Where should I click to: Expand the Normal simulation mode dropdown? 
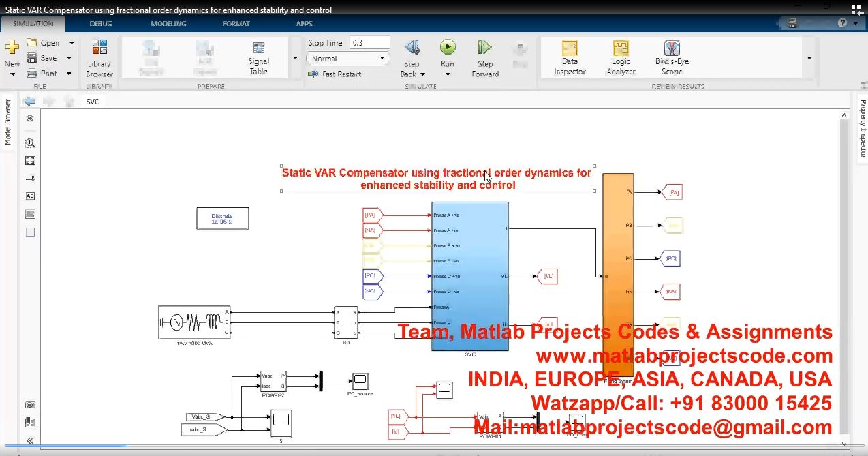coord(348,59)
